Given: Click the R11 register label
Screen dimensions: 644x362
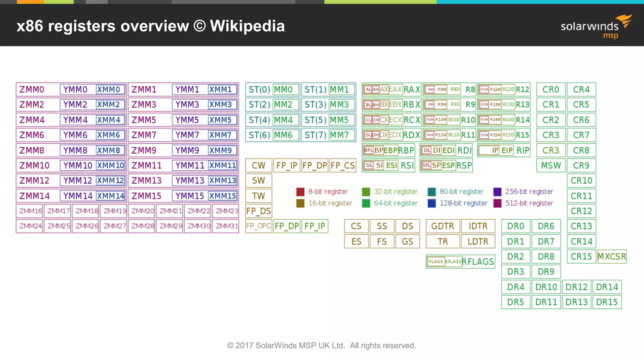Looking at the screenshot, I should tap(468, 135).
